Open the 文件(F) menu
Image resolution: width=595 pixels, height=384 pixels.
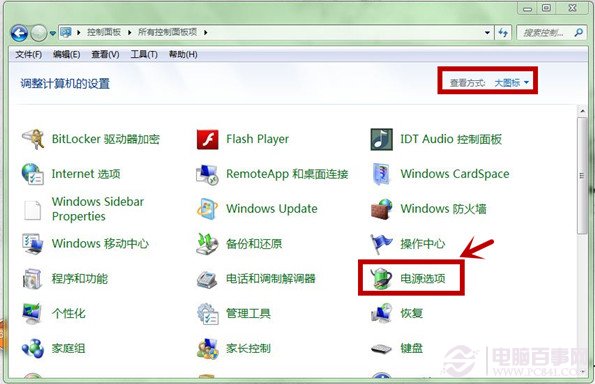tap(28, 55)
